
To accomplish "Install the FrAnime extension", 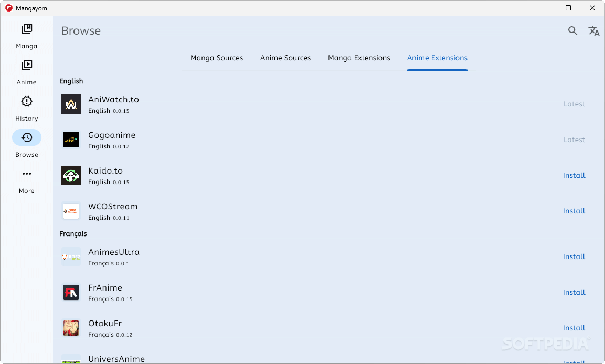I will tap(574, 293).
